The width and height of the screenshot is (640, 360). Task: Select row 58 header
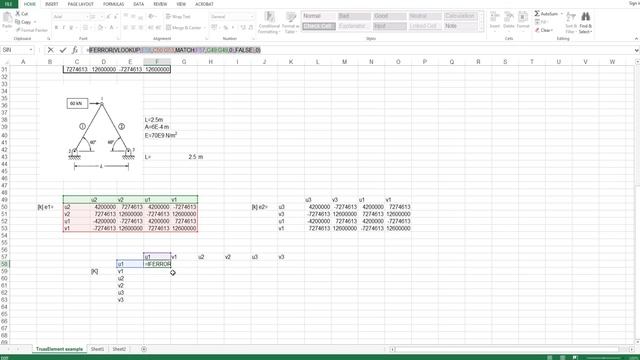[4, 264]
